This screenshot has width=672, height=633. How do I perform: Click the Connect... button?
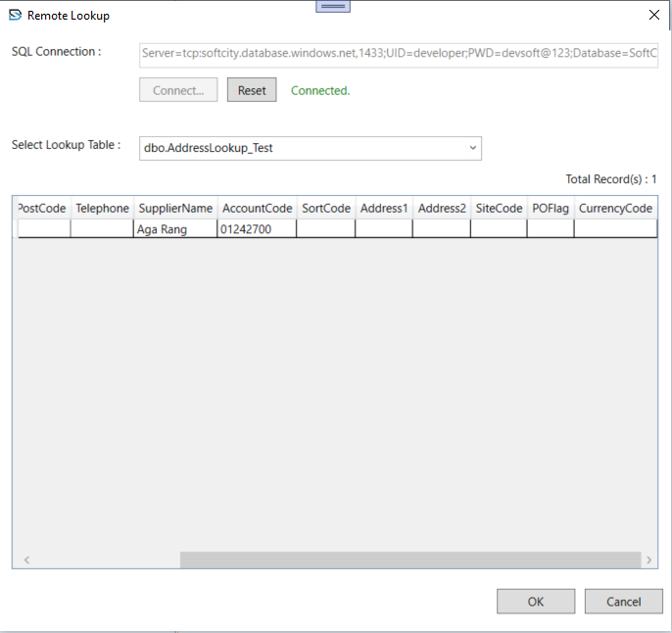[178, 90]
